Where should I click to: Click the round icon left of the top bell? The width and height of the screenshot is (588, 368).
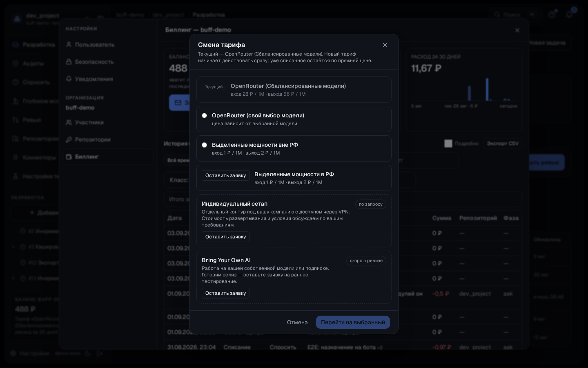pyautogui.click(x=552, y=15)
